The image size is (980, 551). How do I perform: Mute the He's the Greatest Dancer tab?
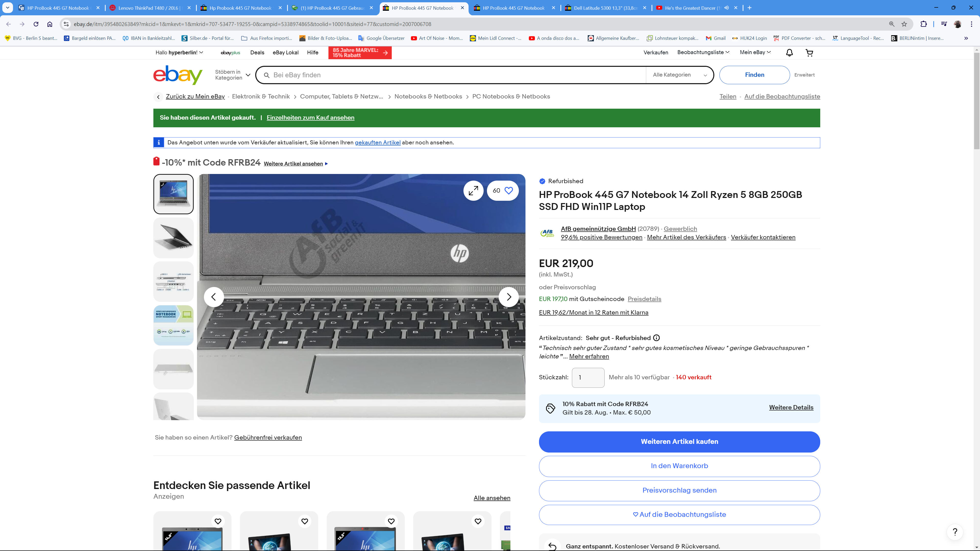[x=726, y=8]
